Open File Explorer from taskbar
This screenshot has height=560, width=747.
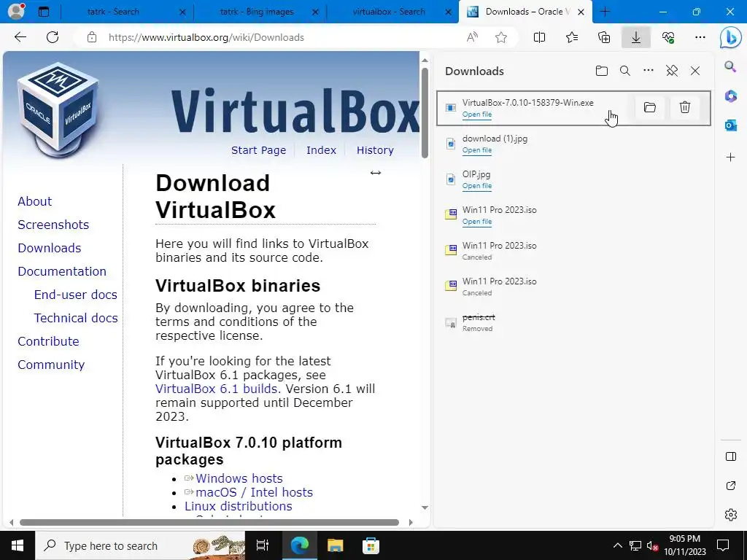tap(336, 545)
